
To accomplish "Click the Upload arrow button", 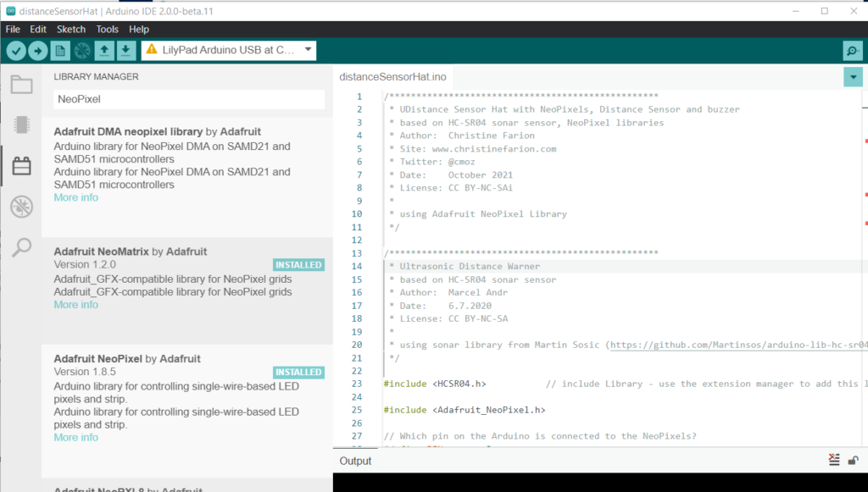I will [x=37, y=51].
